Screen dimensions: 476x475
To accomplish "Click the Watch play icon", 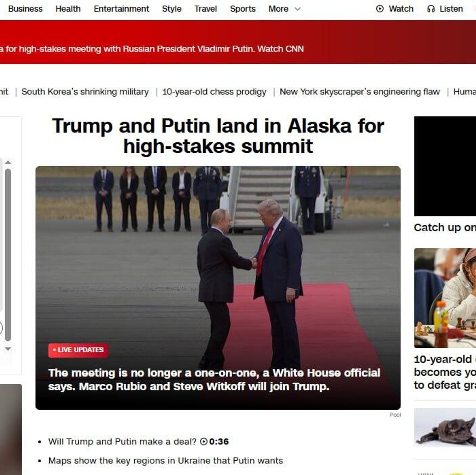I will 380,9.
